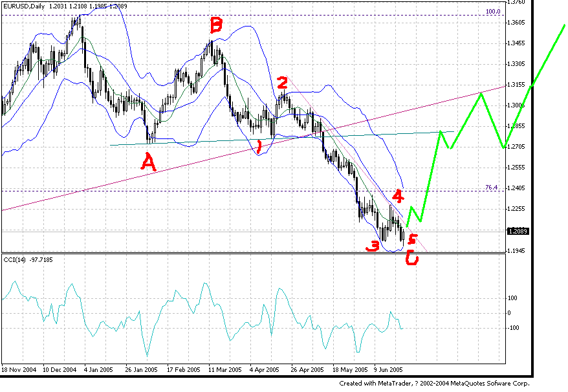The image size is (568, 392).
Task: Click the 1.2405 price axis value
Action: coord(517,188)
